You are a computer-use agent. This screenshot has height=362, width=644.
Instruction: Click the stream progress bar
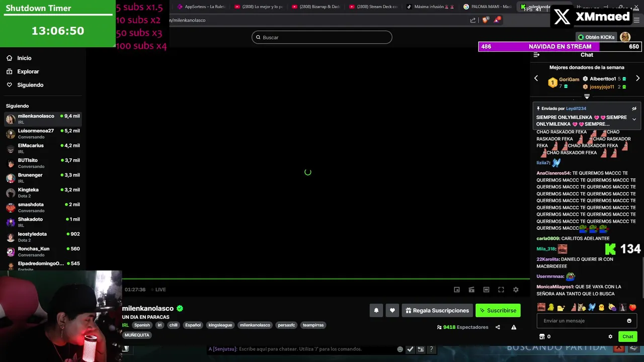pyautogui.click(x=326, y=279)
